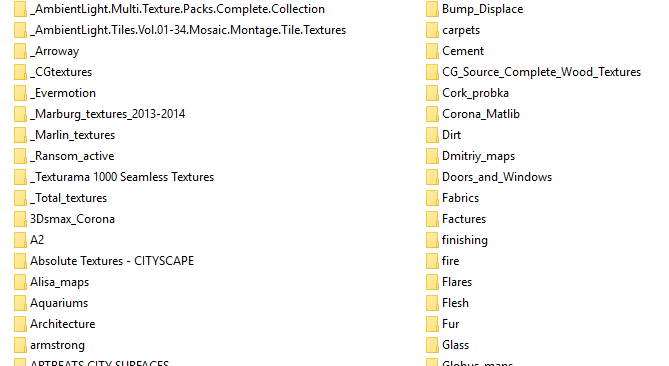Click the folder icon beside Cork_probka
This screenshot has height=366, width=669.
point(432,93)
